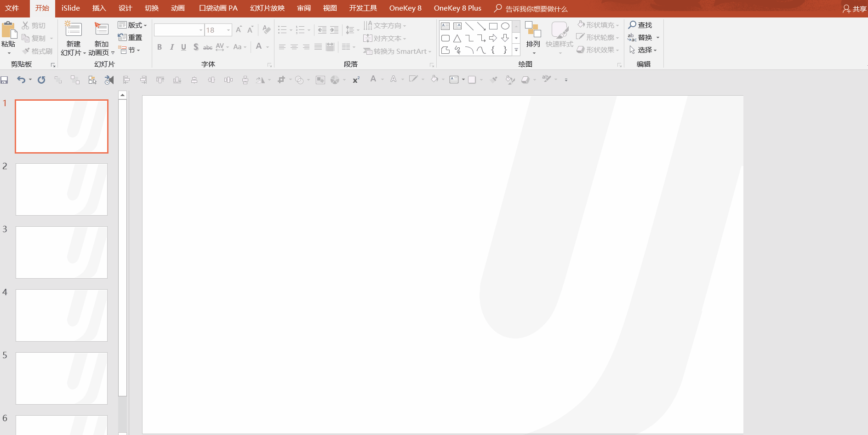This screenshot has height=435, width=868.
Task: Click the New Slide (新建幻灯片) icon
Action: click(x=73, y=29)
